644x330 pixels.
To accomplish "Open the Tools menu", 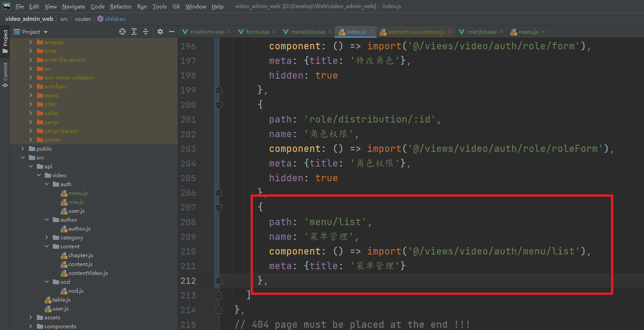I will (x=160, y=7).
